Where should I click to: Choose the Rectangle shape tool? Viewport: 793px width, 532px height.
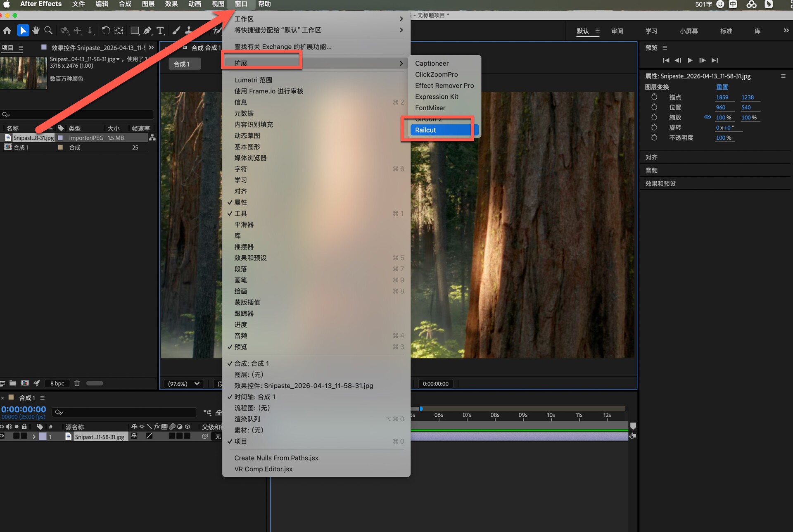[135, 31]
